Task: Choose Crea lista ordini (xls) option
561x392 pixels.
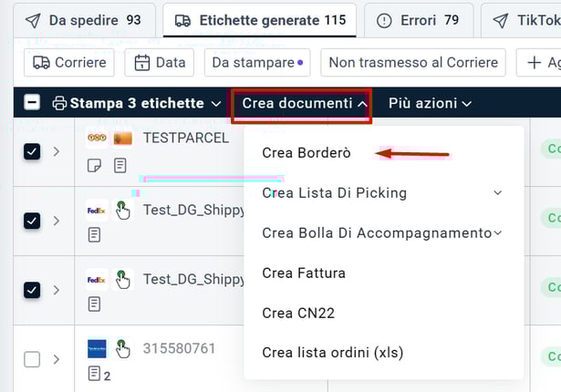Action: tap(332, 353)
